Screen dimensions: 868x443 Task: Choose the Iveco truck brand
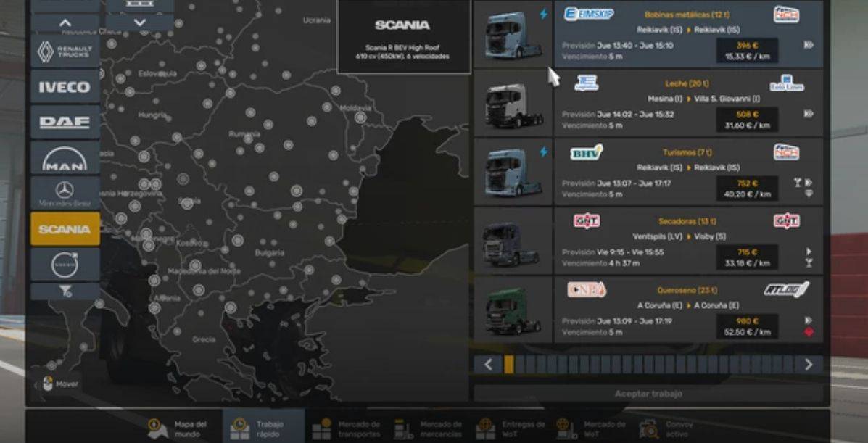65,87
